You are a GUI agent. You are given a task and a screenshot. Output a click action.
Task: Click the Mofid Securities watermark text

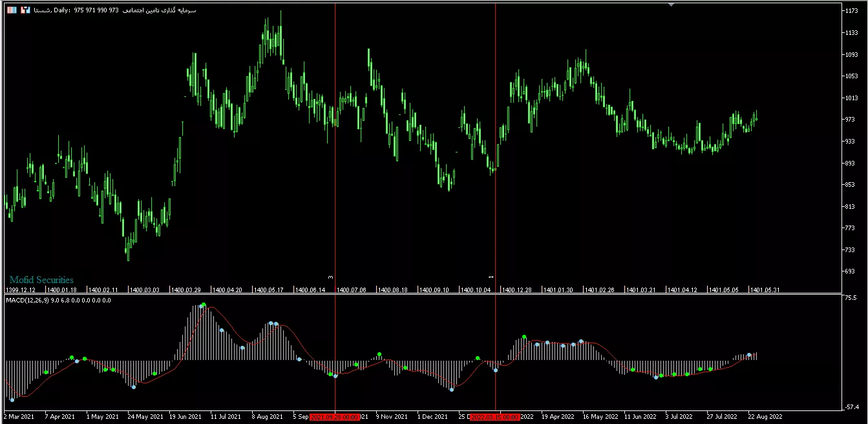click(41, 280)
